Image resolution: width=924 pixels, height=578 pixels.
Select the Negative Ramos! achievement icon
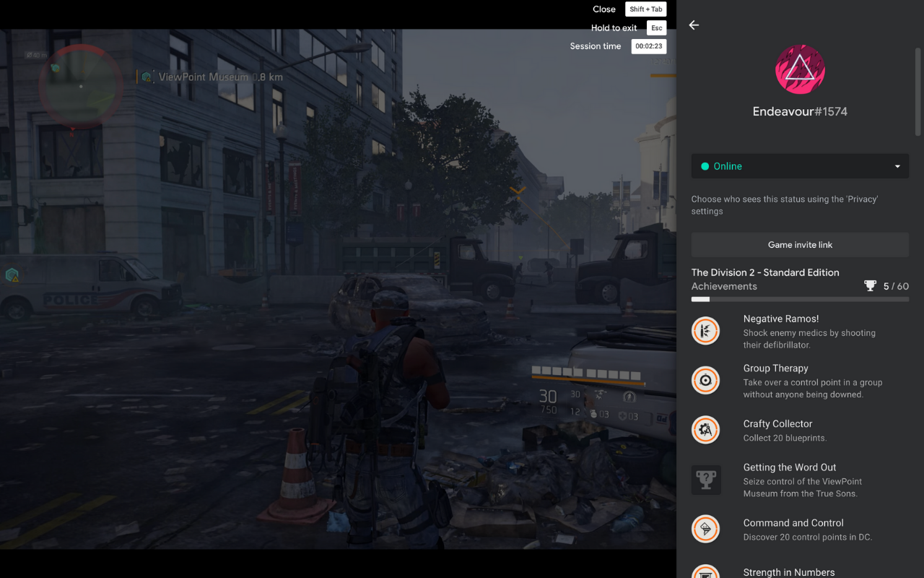706,332
